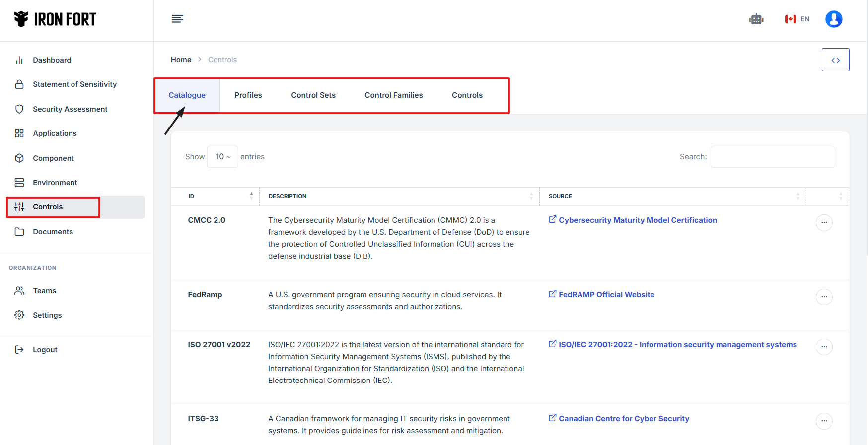Switch to the Control Families tab
This screenshot has width=868, height=445.
point(393,95)
